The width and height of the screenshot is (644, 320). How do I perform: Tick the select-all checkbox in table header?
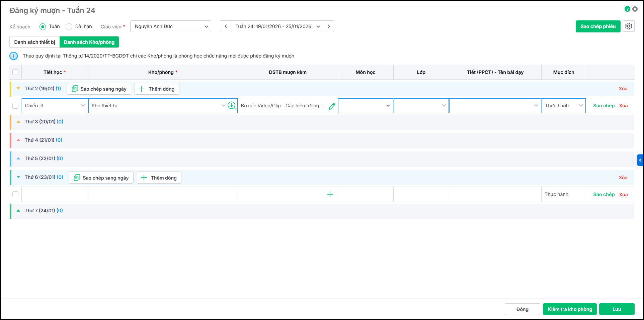pos(15,72)
